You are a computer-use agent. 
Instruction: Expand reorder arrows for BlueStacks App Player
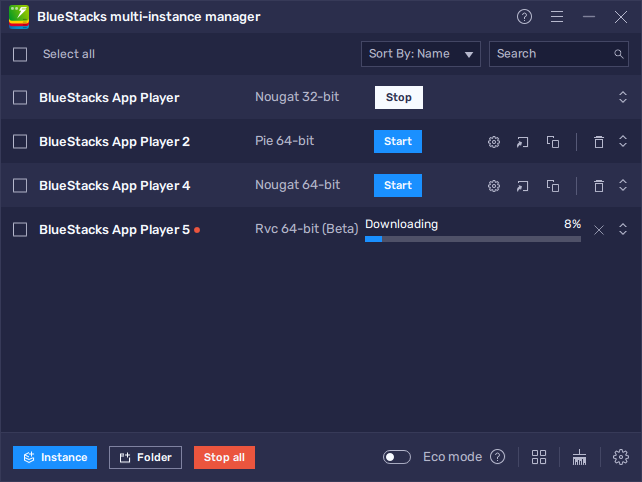click(622, 98)
